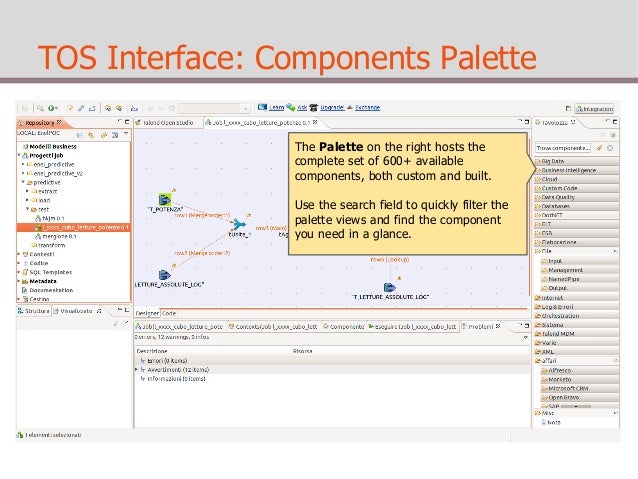Expand the Big Data palette drawer

(x=576, y=161)
